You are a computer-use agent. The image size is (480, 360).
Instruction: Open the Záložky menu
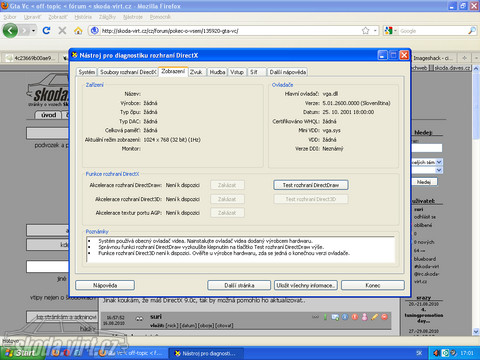click(x=107, y=17)
